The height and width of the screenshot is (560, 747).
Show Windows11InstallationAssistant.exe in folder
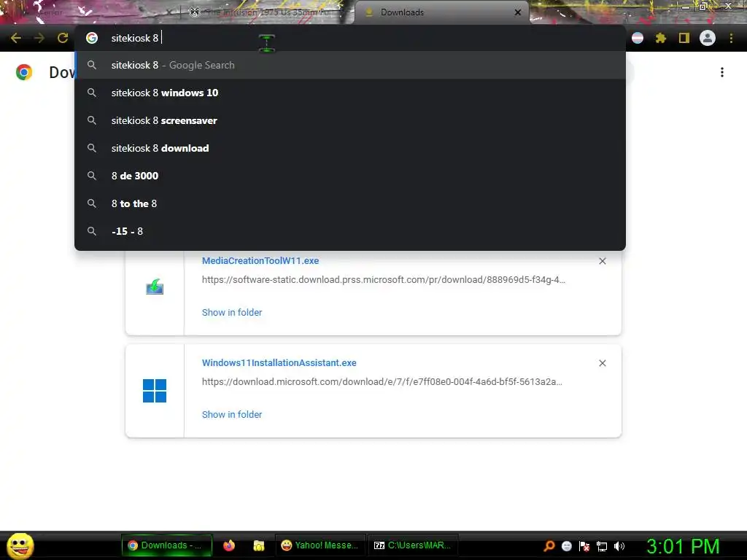coord(232,415)
